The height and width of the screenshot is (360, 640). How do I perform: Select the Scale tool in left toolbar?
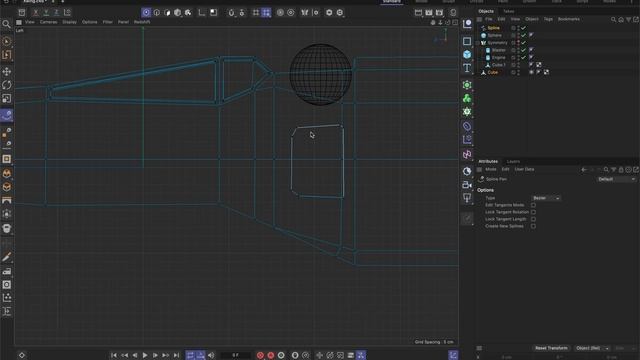coord(7,98)
